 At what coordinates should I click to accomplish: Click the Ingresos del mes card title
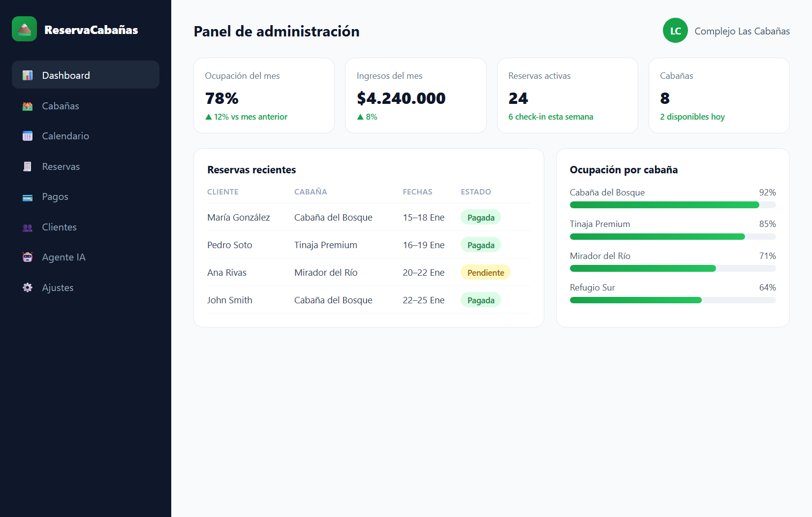coord(390,76)
